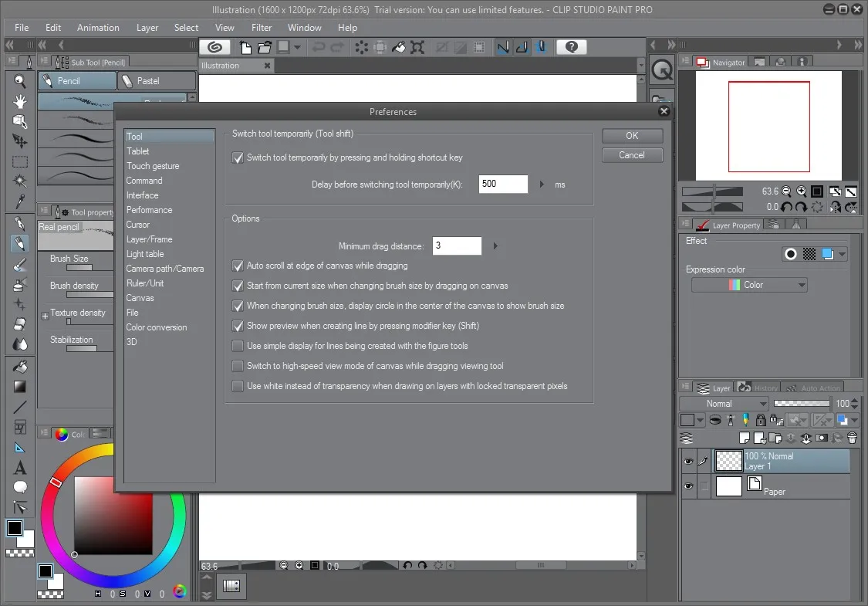This screenshot has width=868, height=606.
Task: Click the Clip Studio launcher icon
Action: pyautogui.click(x=214, y=47)
